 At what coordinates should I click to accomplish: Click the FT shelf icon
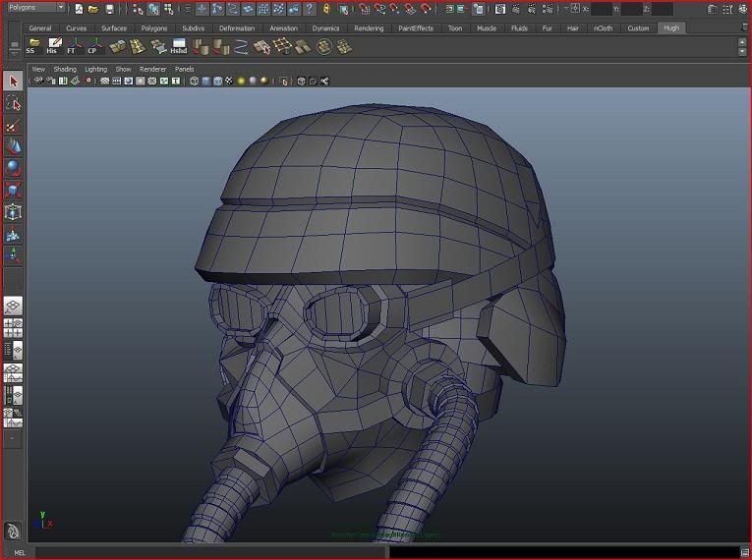pos(74,46)
